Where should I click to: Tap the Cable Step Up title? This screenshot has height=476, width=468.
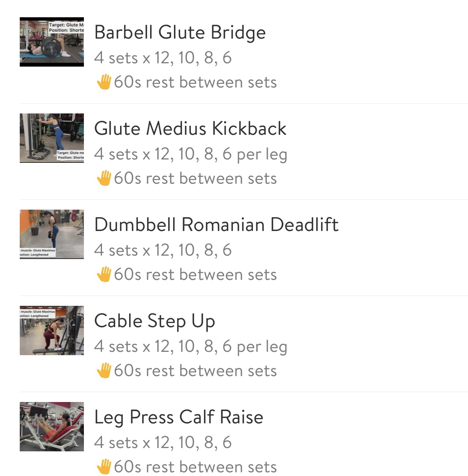click(x=155, y=321)
